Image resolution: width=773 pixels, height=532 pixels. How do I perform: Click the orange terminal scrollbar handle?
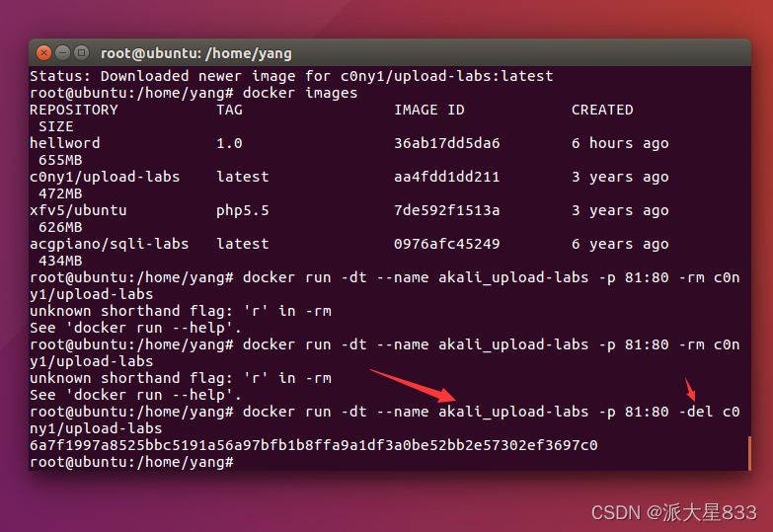coord(749,453)
